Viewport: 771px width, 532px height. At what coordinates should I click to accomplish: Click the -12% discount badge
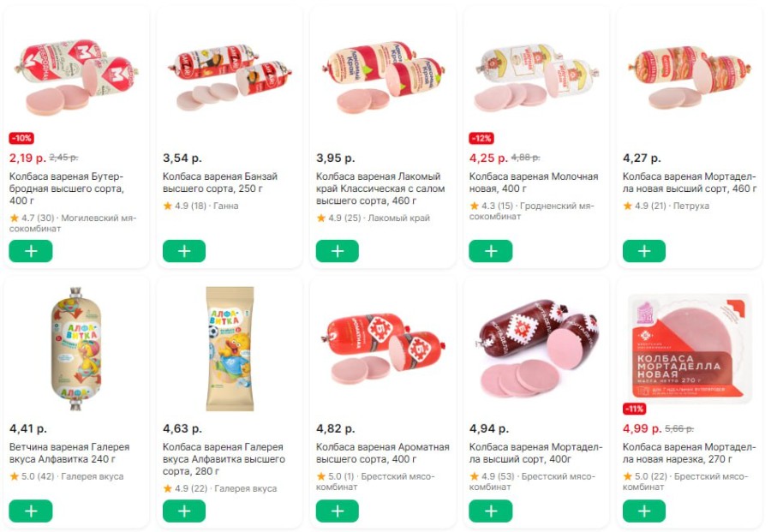[481, 139]
